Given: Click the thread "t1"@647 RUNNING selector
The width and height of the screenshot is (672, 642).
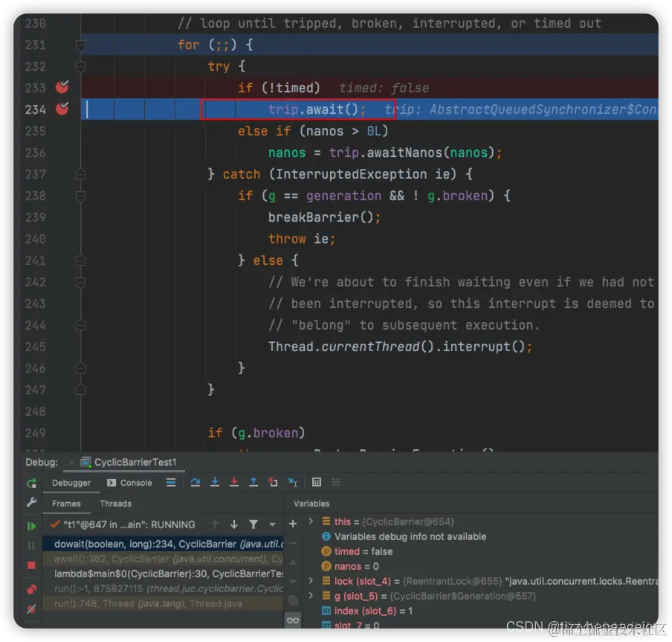Looking at the screenshot, I should tap(124, 524).
